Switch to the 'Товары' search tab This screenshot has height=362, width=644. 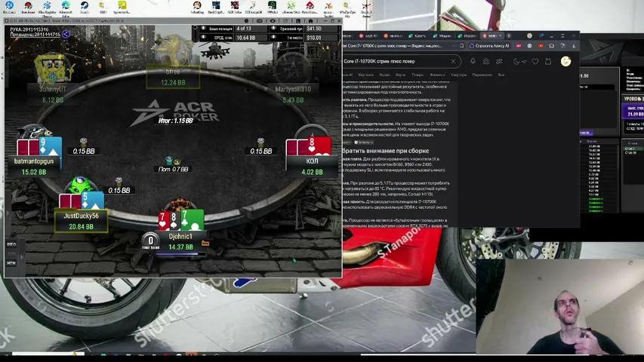(x=418, y=75)
